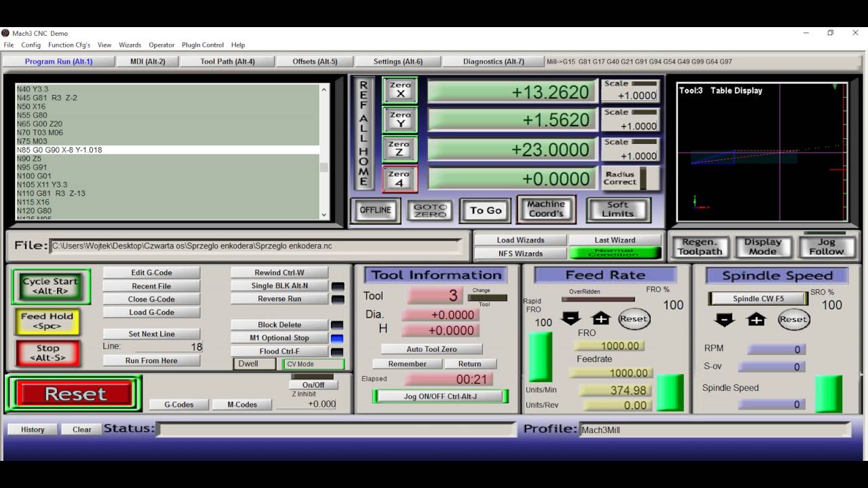
Task: Decrease feed rate override with minus arrow
Action: (x=571, y=319)
